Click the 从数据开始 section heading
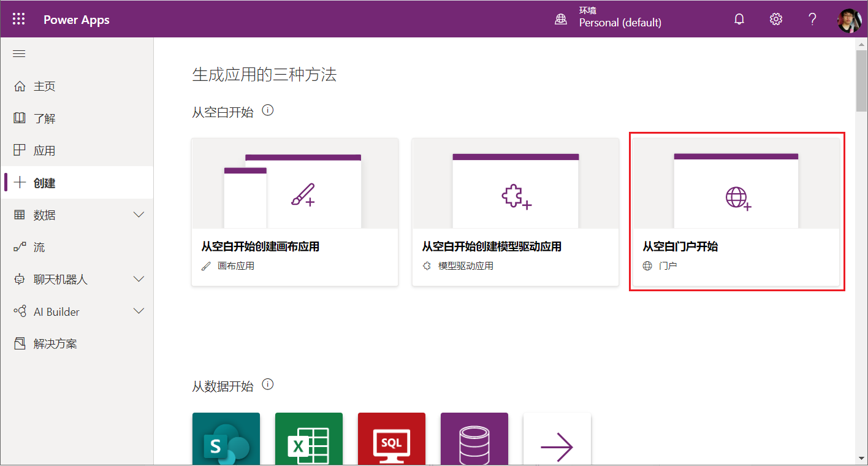This screenshot has width=868, height=466. 223,386
